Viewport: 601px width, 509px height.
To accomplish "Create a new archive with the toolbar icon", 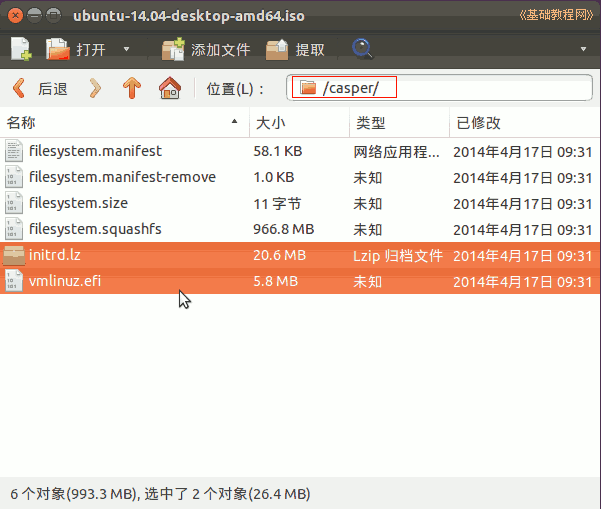I will click(21, 49).
